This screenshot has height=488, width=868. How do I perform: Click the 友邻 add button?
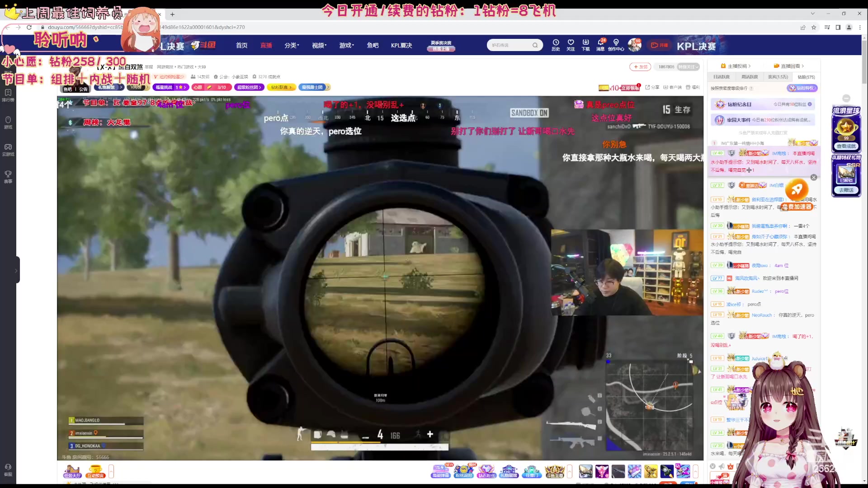(x=640, y=67)
